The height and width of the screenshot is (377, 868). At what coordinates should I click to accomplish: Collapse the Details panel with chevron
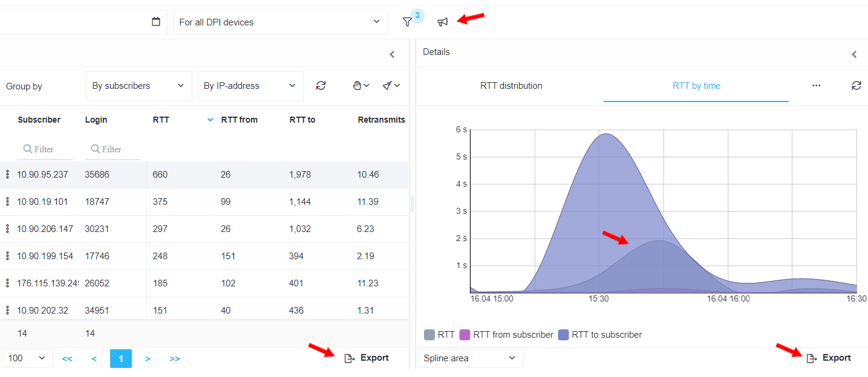tap(854, 54)
